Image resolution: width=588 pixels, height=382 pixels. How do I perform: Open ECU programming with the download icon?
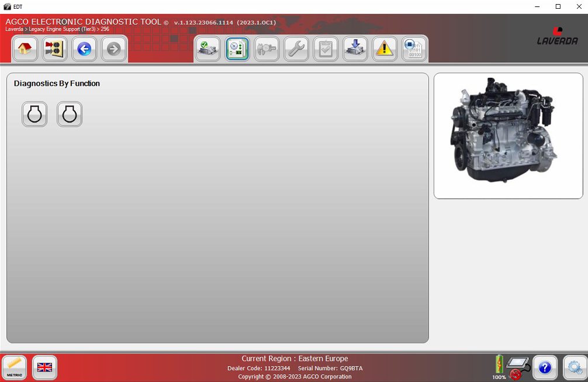[x=355, y=48]
